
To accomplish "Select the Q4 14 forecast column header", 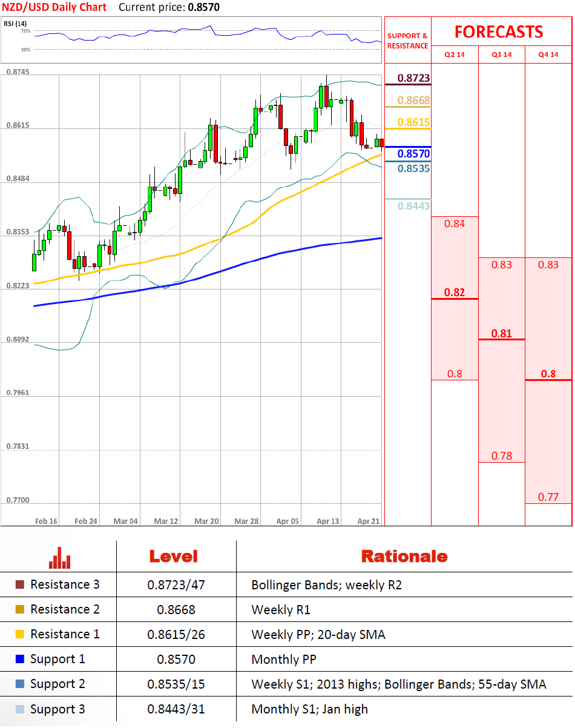I will coord(548,55).
